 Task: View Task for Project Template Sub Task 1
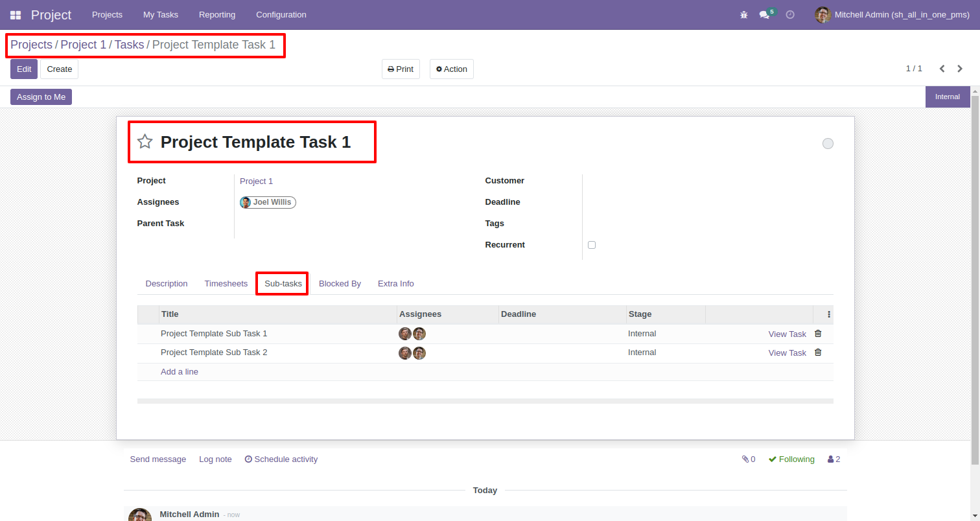coord(787,334)
